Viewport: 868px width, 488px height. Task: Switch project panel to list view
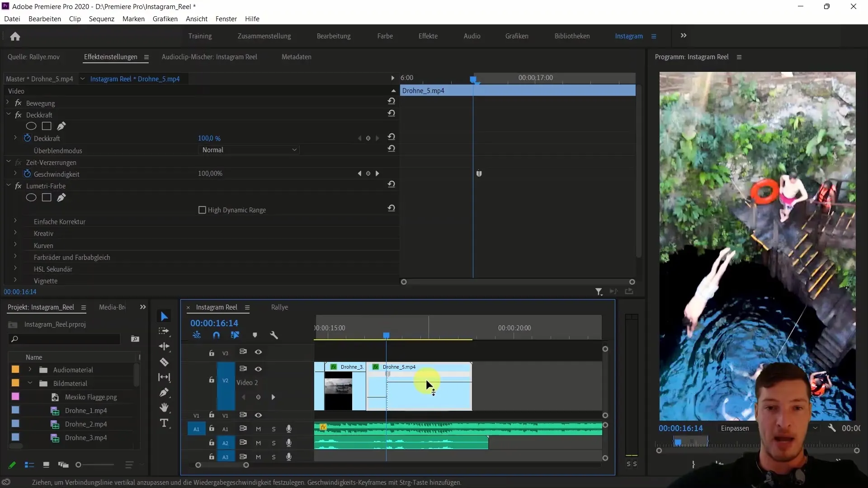tap(29, 465)
